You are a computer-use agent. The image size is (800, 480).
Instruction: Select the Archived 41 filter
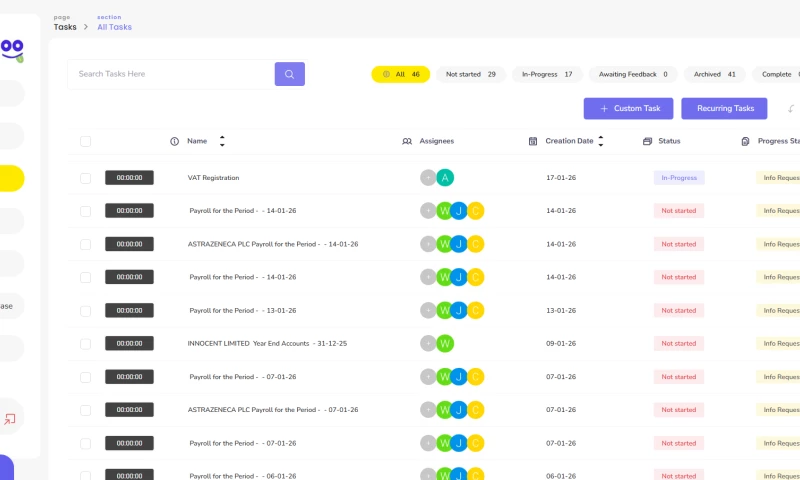714,74
